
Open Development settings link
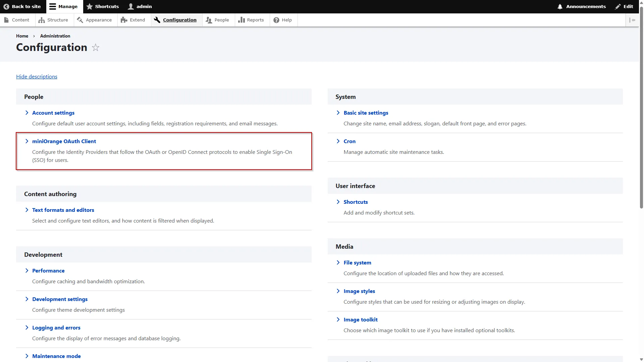(x=60, y=299)
